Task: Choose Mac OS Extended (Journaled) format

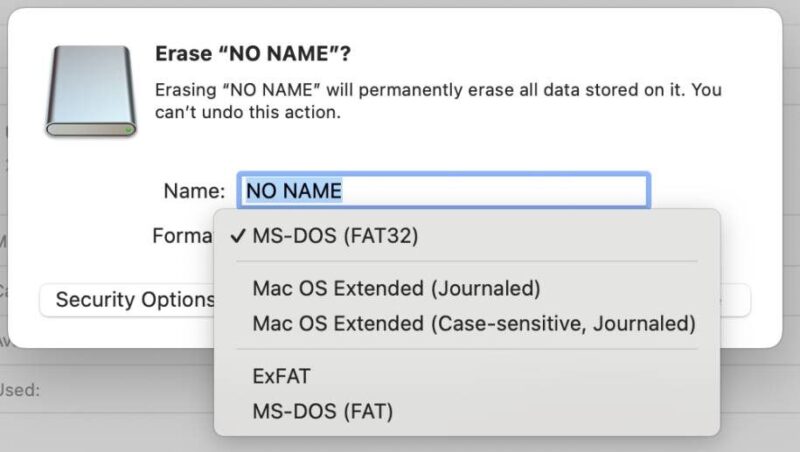Action: (396, 289)
